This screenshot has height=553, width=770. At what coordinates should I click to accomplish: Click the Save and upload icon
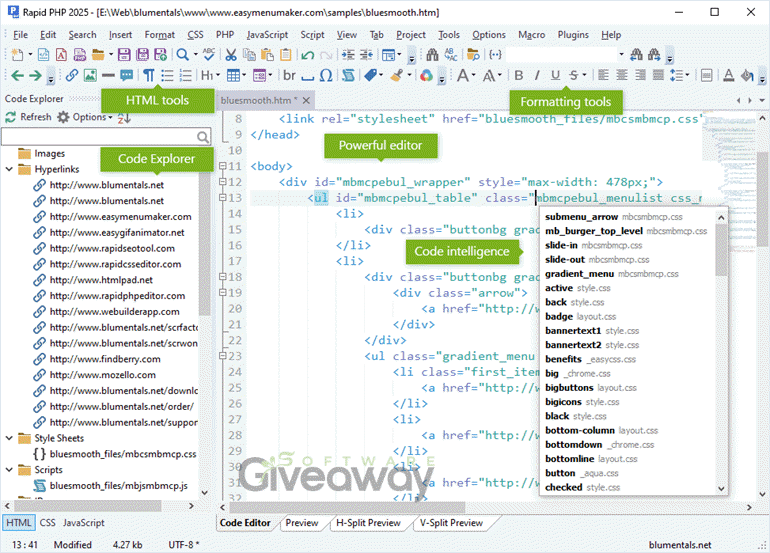coord(161,55)
